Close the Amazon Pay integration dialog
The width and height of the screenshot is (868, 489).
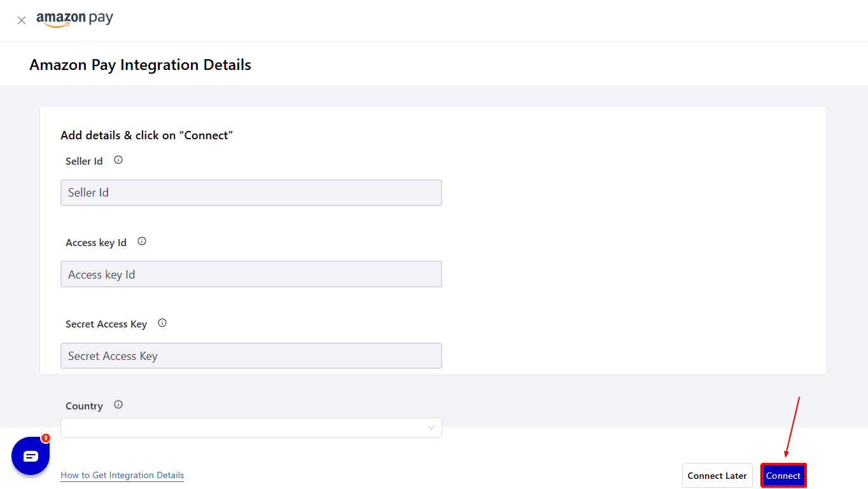(x=22, y=20)
